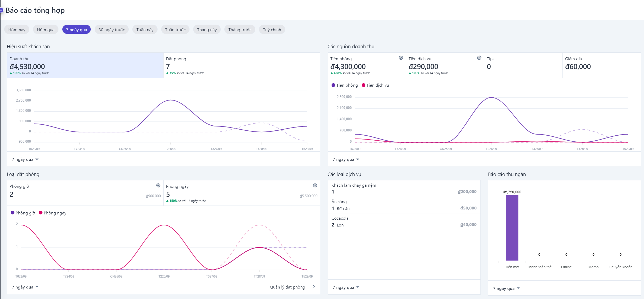The width and height of the screenshot is (644, 299).
Task: Click the Tuỳ chỉnh filter button
Action: [272, 30]
